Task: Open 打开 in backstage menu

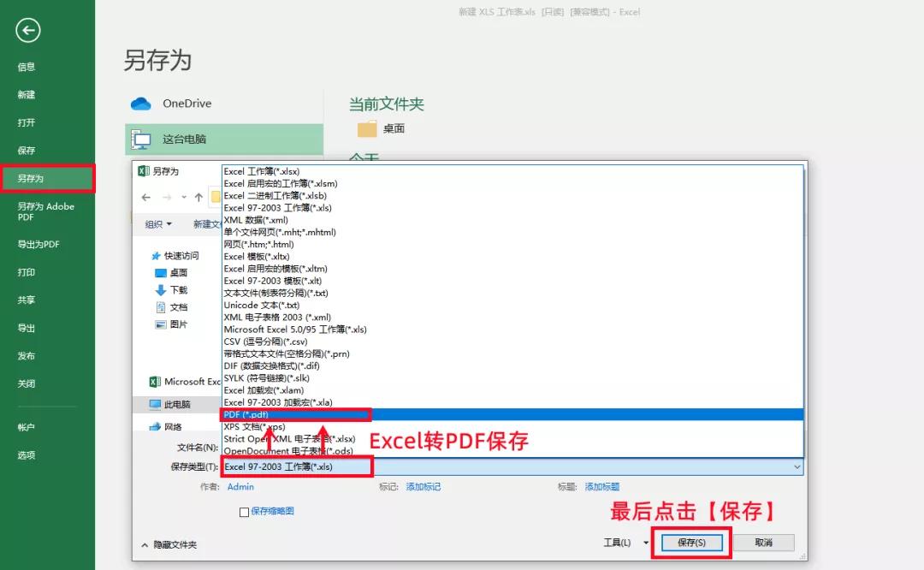Action: pos(26,122)
